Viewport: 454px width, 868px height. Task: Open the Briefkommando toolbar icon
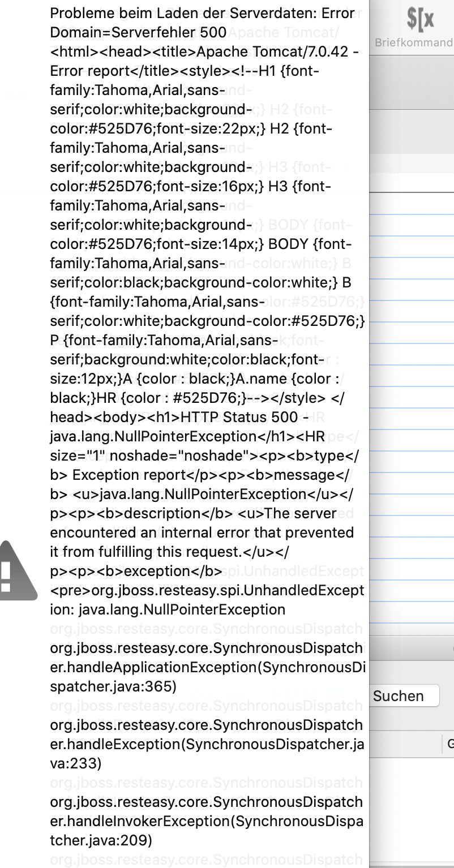[421, 19]
